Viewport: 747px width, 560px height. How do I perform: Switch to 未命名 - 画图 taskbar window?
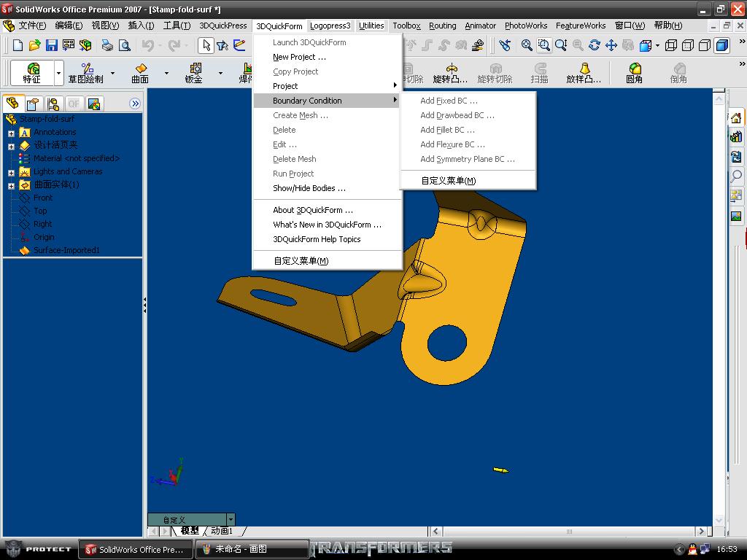pos(252,549)
